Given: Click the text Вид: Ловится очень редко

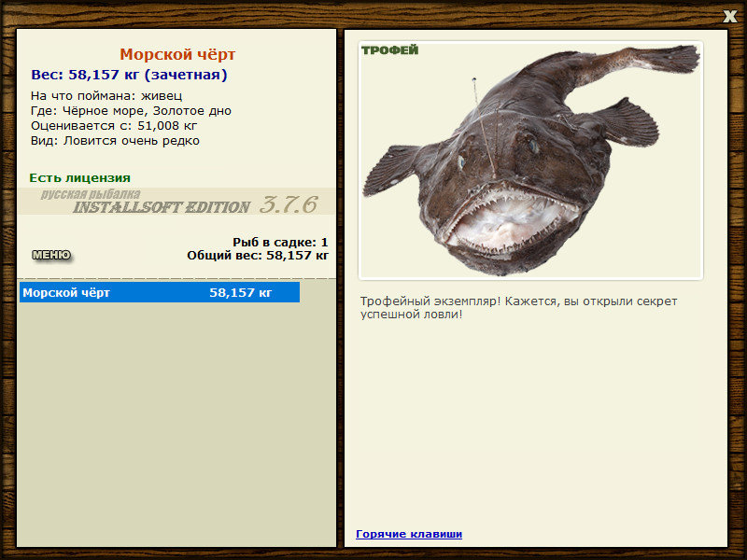Looking at the screenshot, I should pos(115,141).
